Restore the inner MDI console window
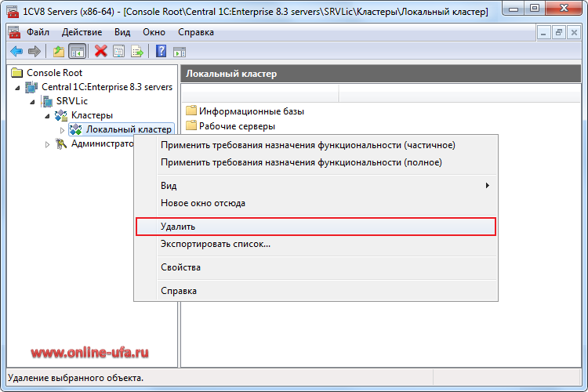This screenshot has width=588, height=392. [x=559, y=33]
